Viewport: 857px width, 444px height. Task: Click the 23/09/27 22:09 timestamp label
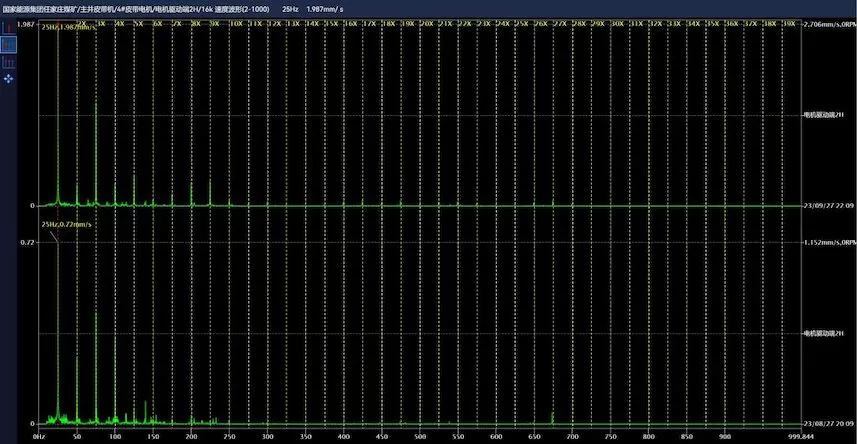pyautogui.click(x=829, y=206)
